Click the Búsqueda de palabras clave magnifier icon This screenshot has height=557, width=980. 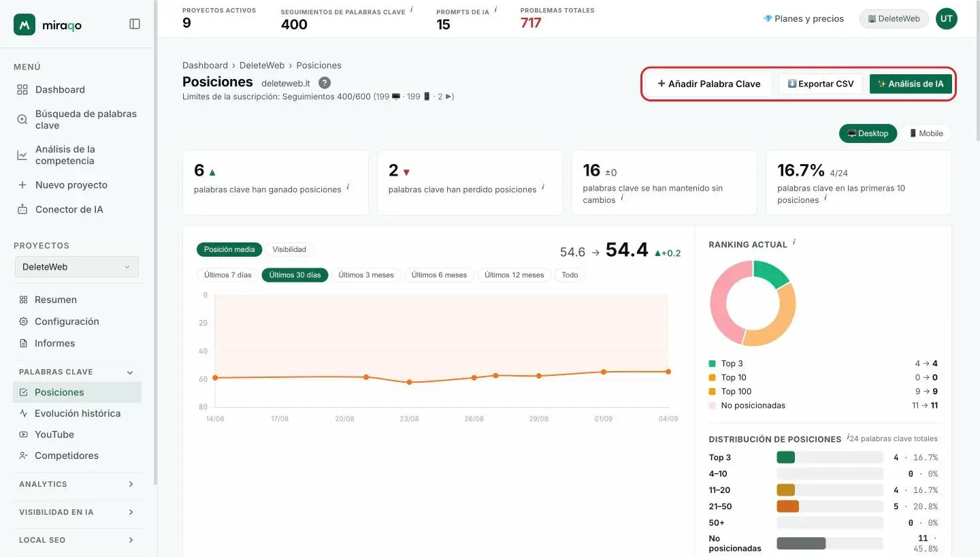(22, 119)
